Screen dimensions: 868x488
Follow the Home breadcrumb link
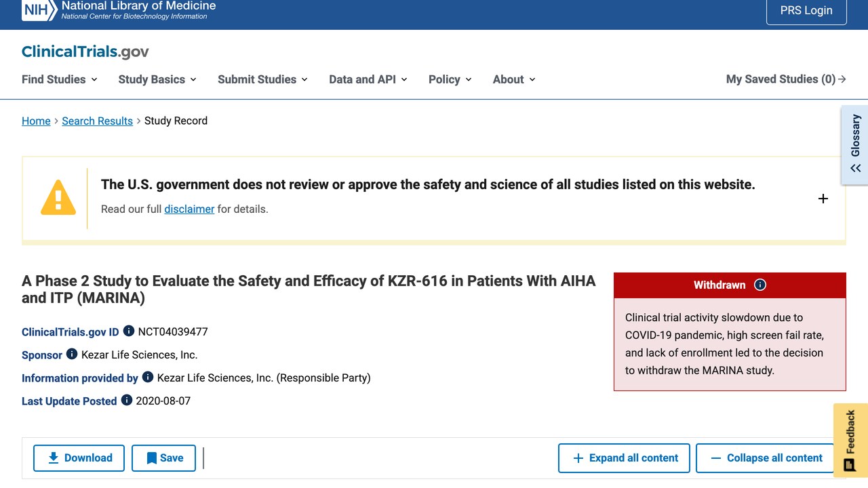pyautogui.click(x=36, y=121)
